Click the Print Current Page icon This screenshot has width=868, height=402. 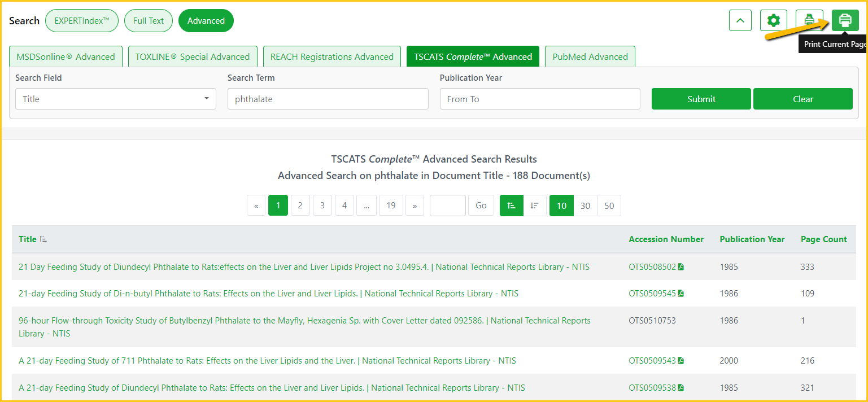point(845,21)
